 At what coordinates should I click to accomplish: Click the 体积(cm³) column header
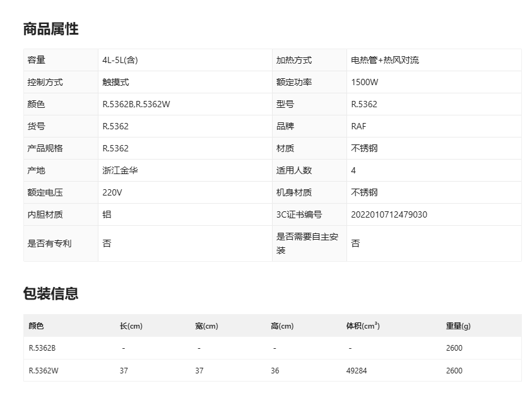pyautogui.click(x=362, y=326)
